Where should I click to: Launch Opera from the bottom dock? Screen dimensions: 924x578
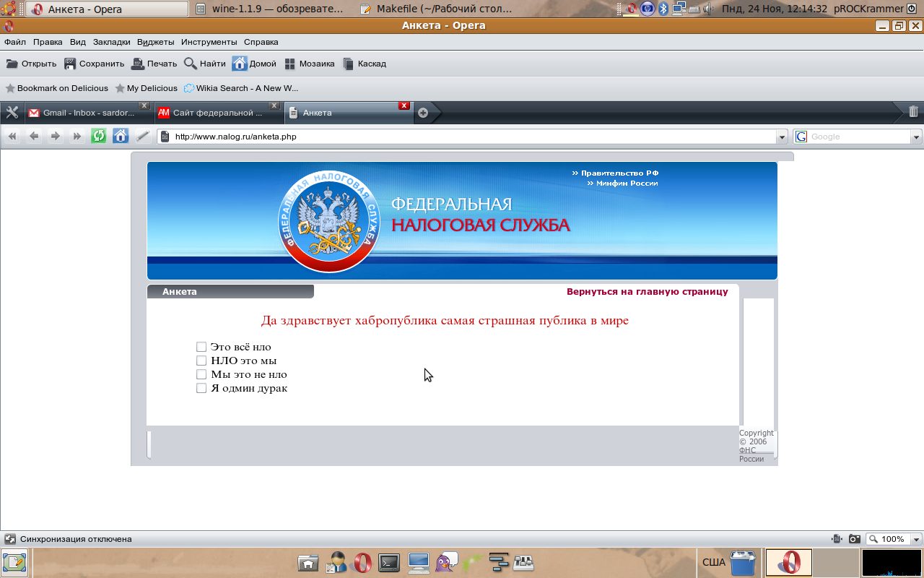pos(362,562)
